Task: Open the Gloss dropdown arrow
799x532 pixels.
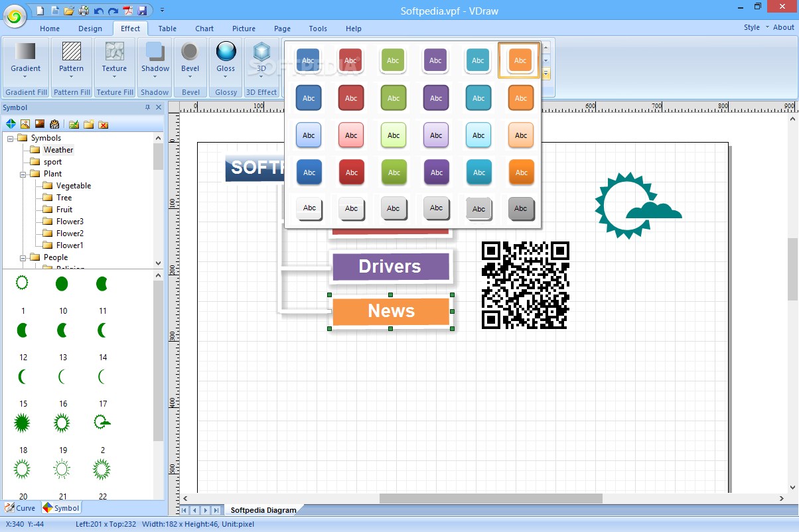Action: (226, 76)
